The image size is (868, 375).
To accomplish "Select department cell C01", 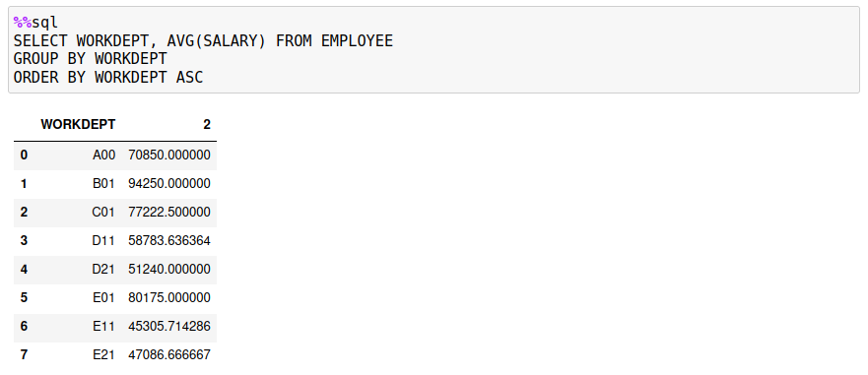I will click(x=103, y=213).
